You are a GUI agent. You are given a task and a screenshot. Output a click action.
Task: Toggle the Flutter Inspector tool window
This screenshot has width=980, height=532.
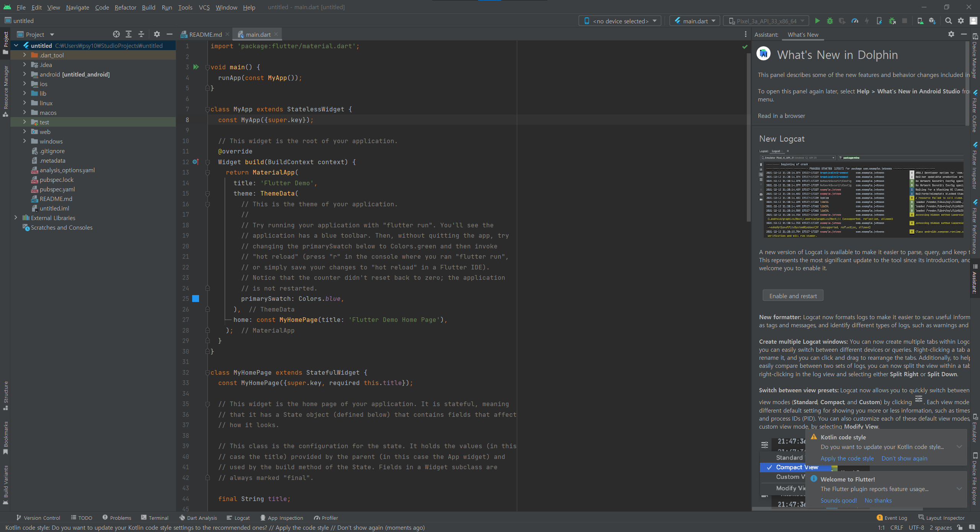point(975,166)
